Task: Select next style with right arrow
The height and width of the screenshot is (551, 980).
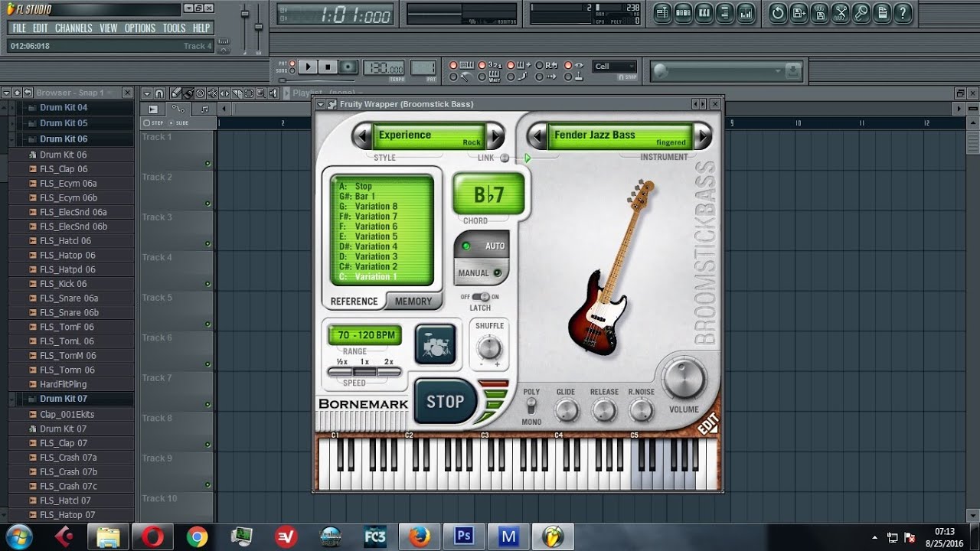Action: pyautogui.click(x=495, y=136)
